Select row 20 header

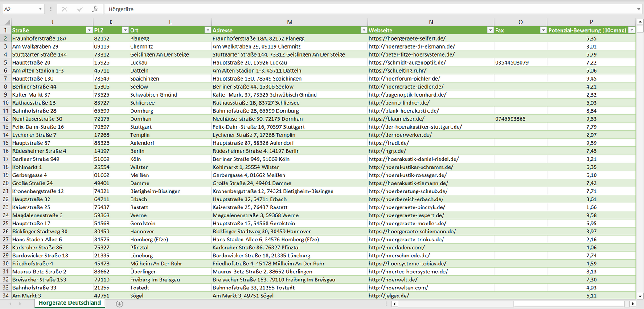tap(6, 183)
